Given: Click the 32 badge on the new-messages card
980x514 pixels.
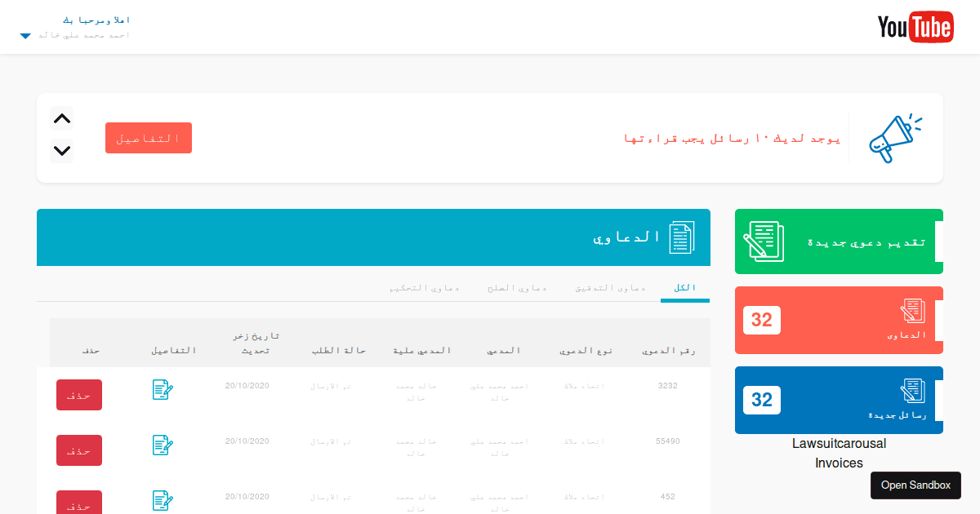Looking at the screenshot, I should click(x=761, y=401).
